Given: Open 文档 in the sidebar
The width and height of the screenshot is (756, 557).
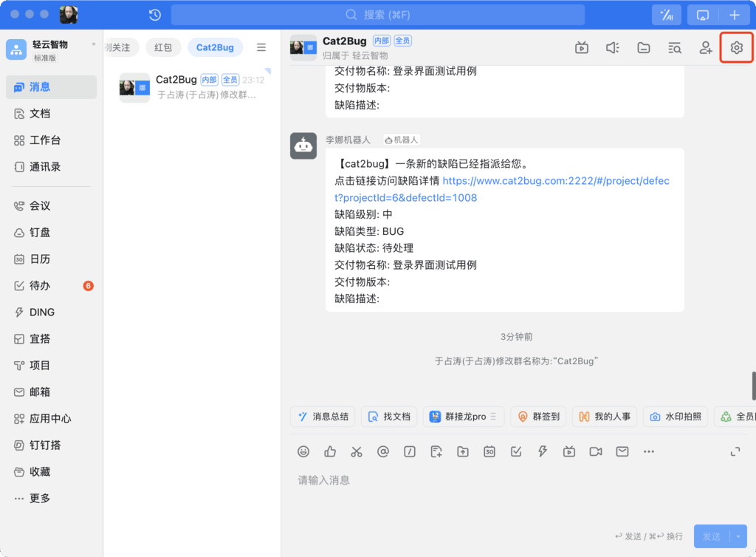Looking at the screenshot, I should click(51, 113).
